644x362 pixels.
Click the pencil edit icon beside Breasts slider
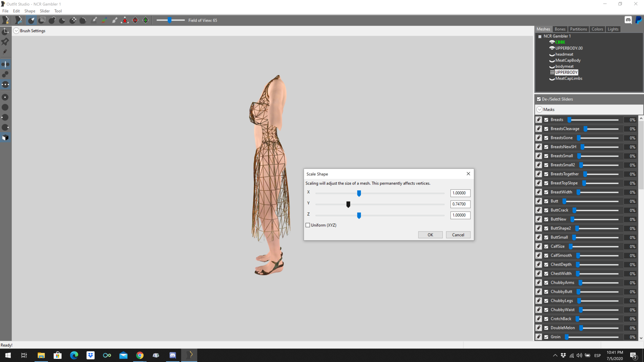click(x=539, y=120)
